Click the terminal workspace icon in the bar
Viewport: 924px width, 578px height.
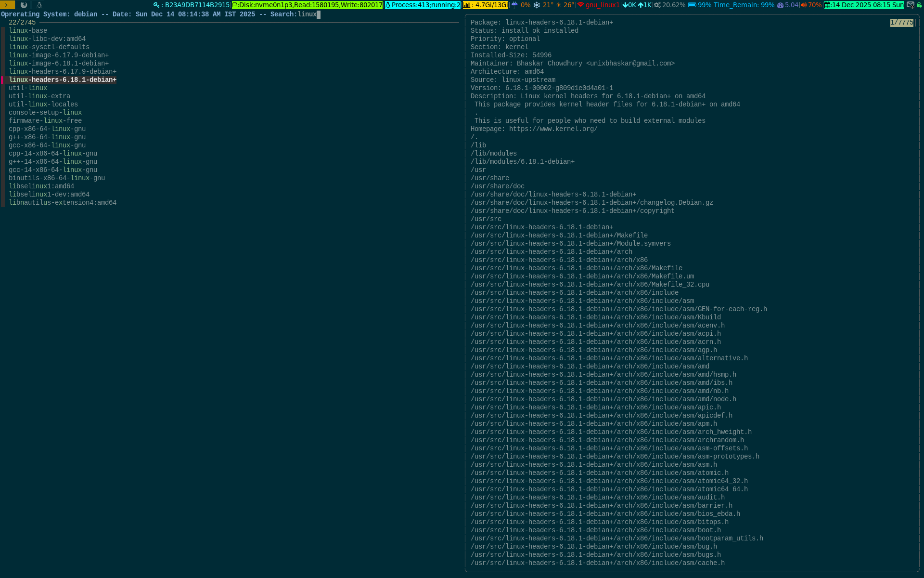[x=8, y=5]
